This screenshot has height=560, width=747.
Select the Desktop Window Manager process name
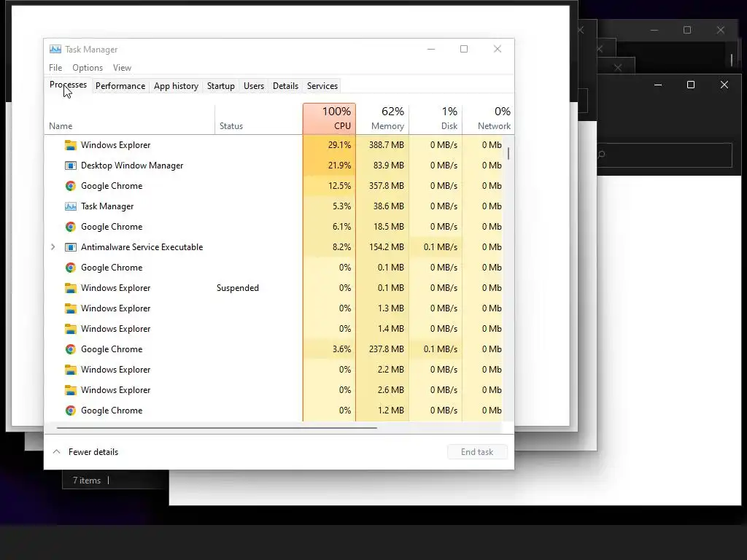point(132,166)
